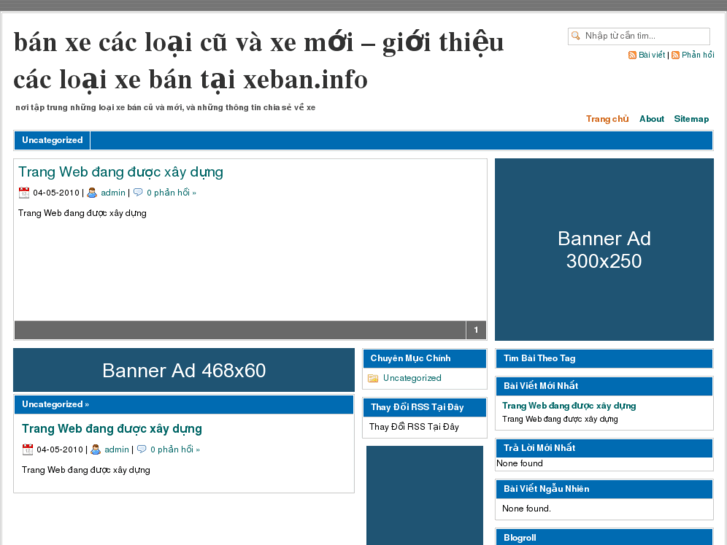The image size is (727, 545).
Task: Click the user icon in the lower Uncategorized post
Action: point(96,449)
